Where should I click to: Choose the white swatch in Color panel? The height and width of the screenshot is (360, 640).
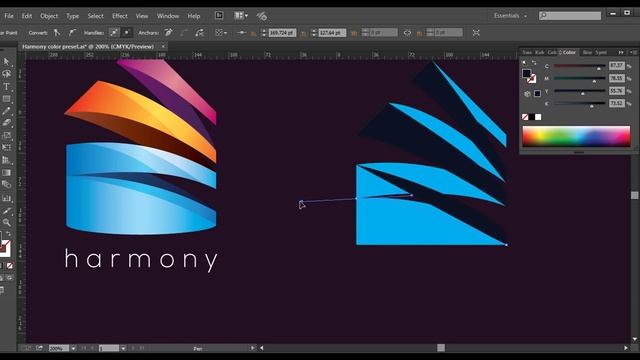[538, 117]
